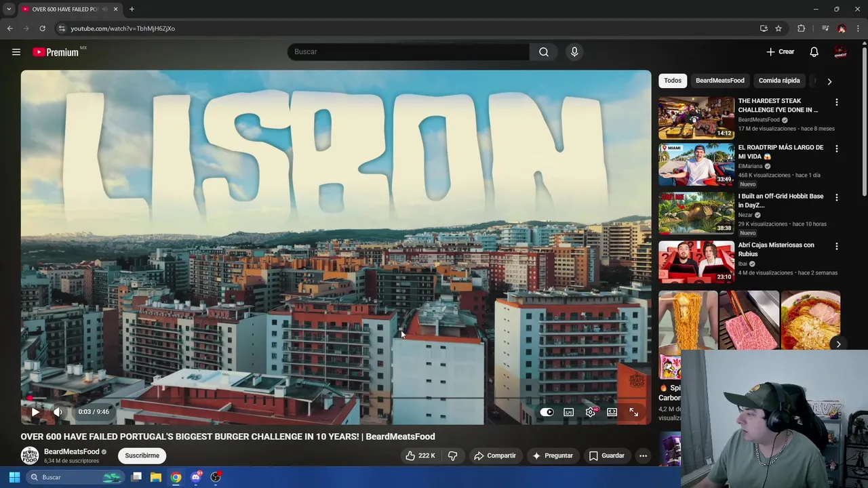
Task: Open the Chrome profile avatar
Action: 842,28
